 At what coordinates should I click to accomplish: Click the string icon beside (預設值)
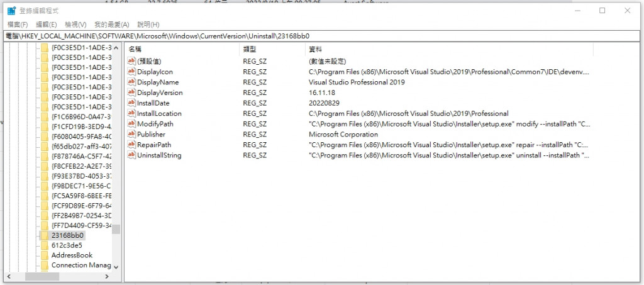[x=131, y=61]
